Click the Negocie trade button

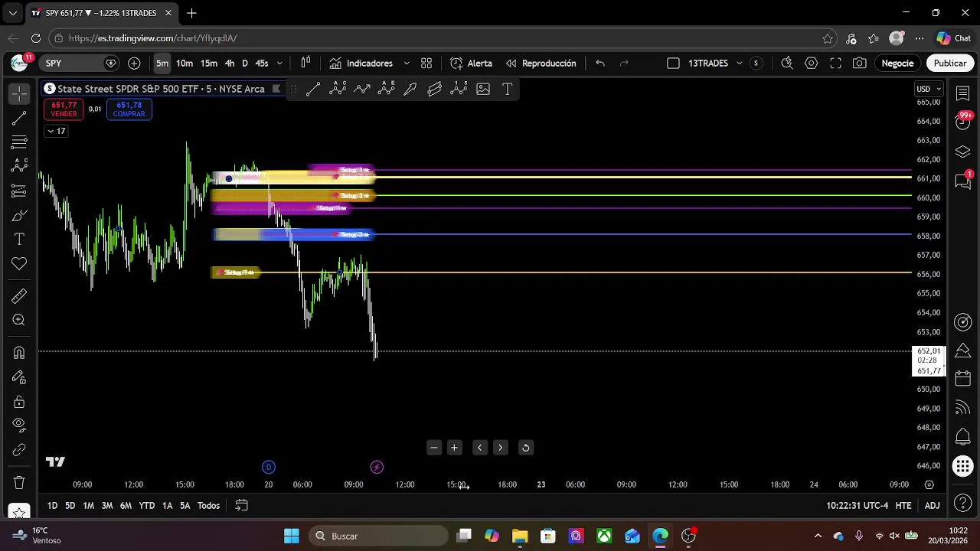tap(897, 64)
